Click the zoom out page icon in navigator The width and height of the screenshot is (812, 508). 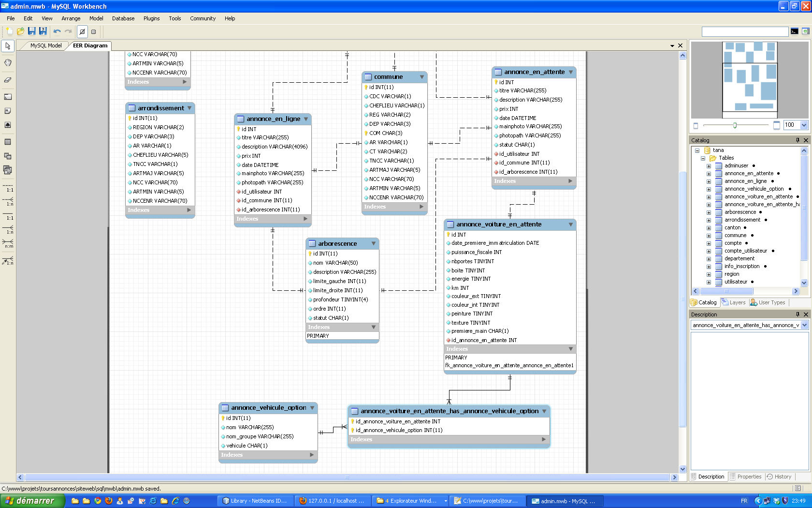(x=696, y=125)
